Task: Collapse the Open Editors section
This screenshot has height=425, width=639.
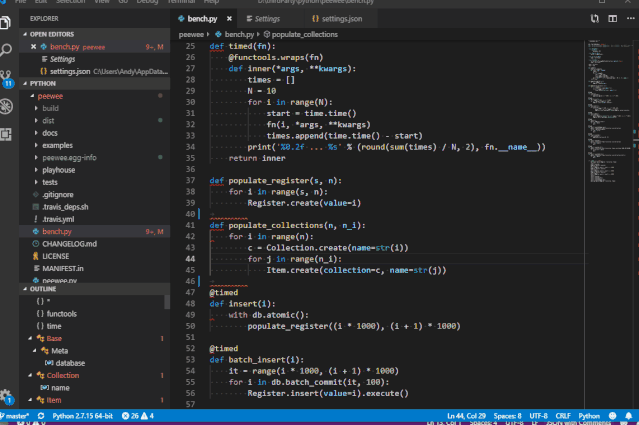Action: click(x=95, y=34)
